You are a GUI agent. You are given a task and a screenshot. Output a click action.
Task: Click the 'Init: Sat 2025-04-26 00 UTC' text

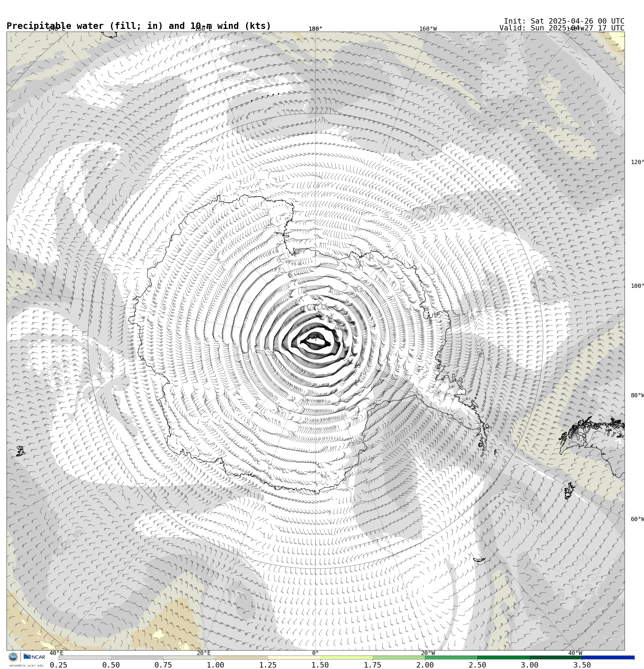click(564, 21)
